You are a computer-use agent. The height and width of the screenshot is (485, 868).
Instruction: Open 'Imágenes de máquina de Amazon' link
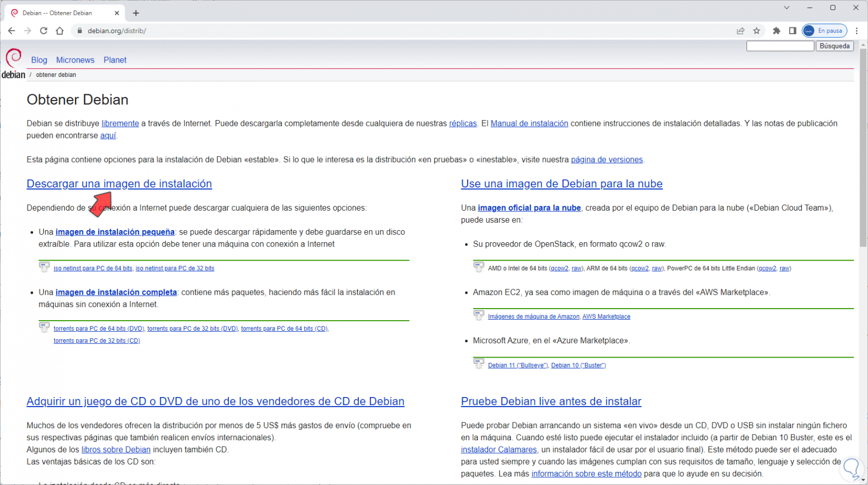[x=533, y=316]
